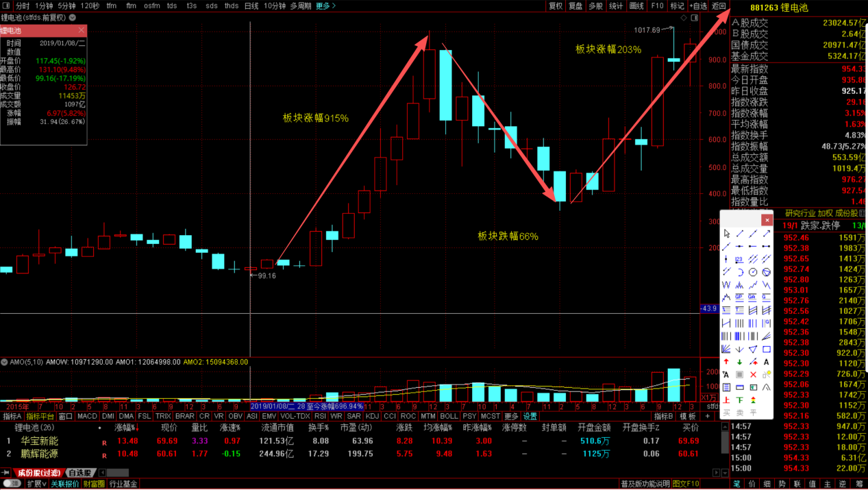
Task: Pick the green down-arrow marker tool
Action: (x=739, y=362)
